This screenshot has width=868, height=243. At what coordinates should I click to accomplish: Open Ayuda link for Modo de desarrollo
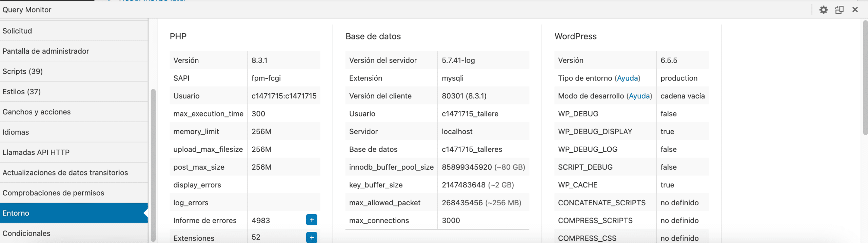click(x=639, y=96)
